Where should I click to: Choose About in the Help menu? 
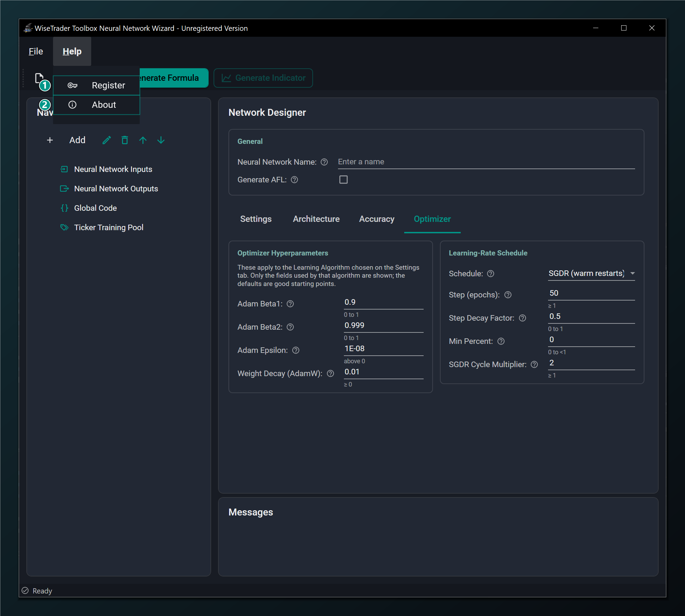(96, 105)
